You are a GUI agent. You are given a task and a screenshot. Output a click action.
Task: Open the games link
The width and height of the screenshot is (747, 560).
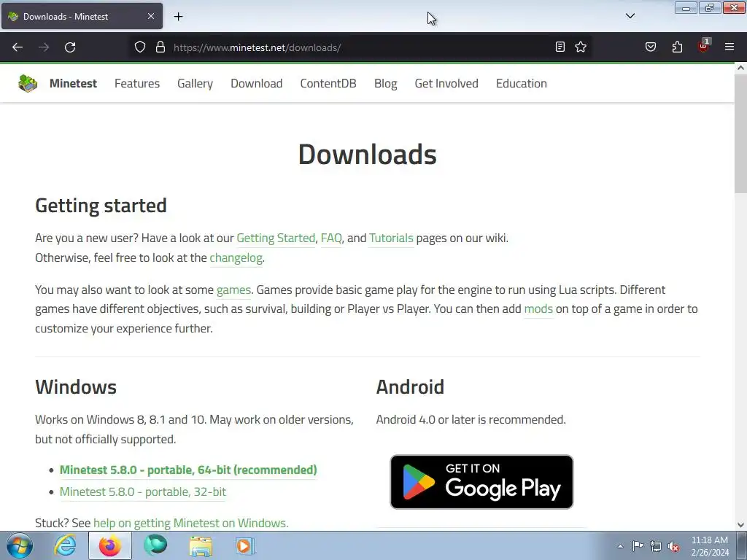pos(233,289)
